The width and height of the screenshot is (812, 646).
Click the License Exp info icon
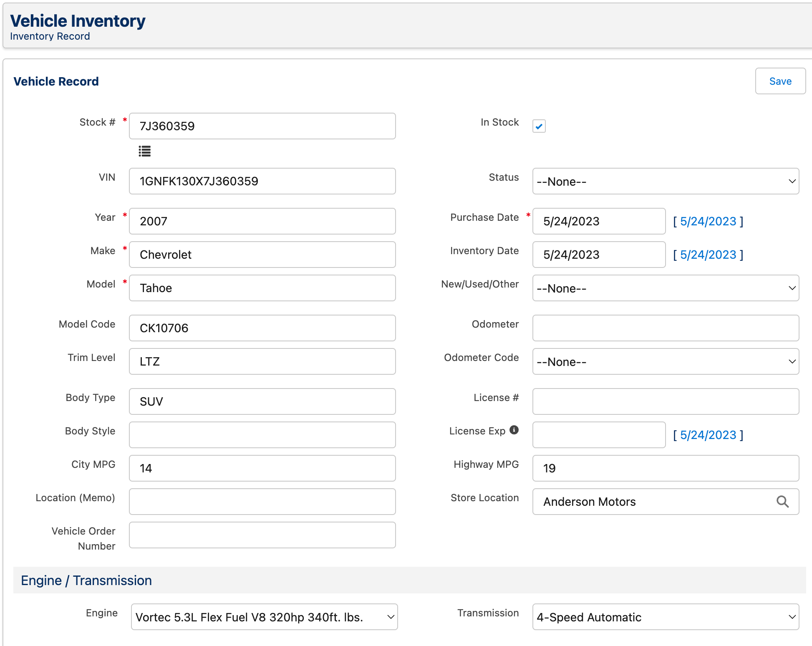[x=514, y=430]
